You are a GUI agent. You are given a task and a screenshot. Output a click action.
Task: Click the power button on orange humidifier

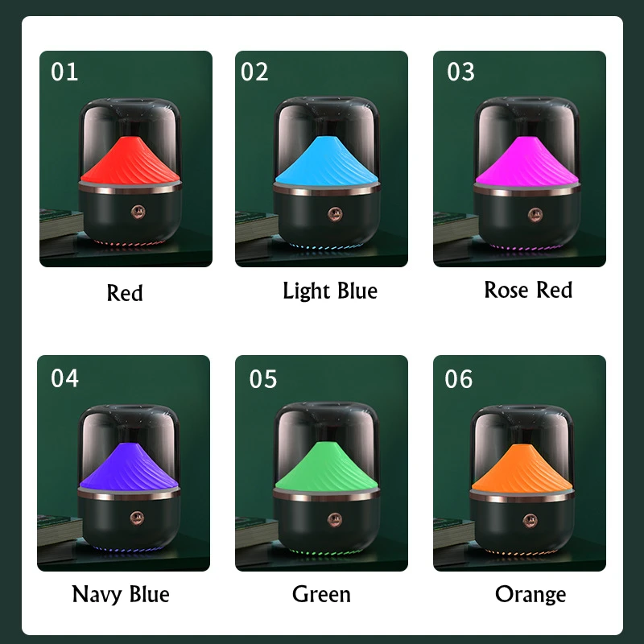tap(530, 520)
